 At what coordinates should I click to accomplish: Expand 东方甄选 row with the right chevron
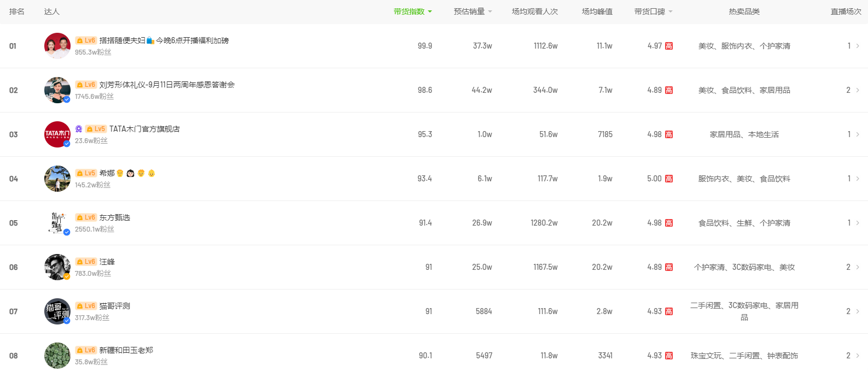(x=858, y=223)
